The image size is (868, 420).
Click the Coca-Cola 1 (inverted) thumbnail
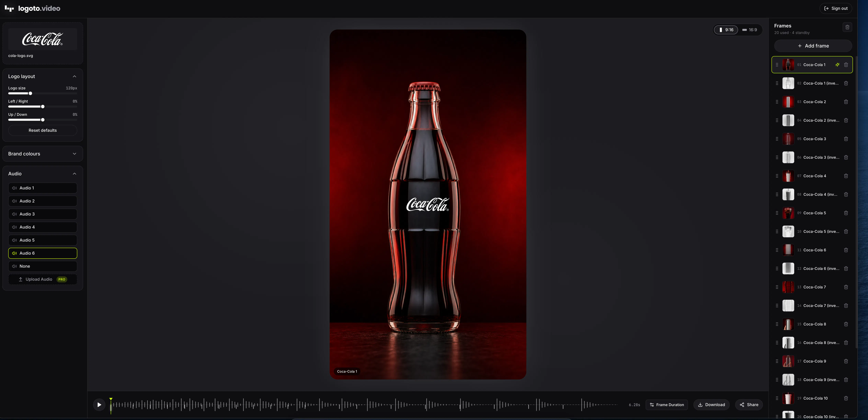(x=788, y=83)
